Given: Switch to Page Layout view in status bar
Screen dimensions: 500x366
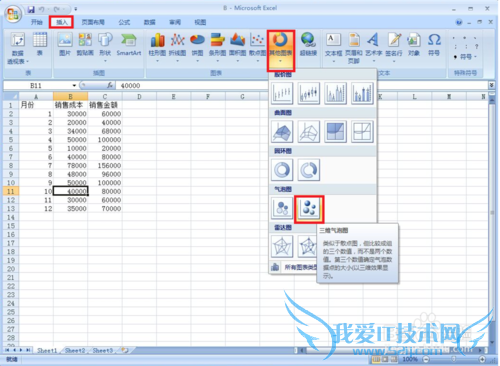Looking at the screenshot, I should coord(385,359).
